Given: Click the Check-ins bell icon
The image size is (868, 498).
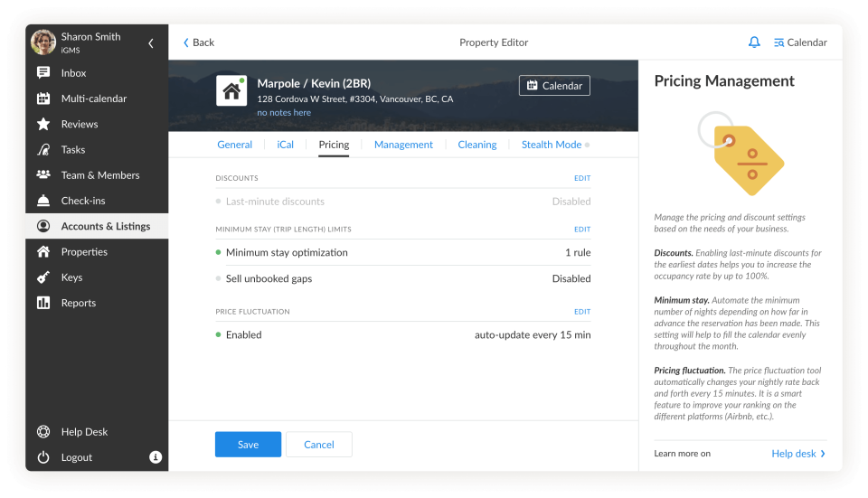Looking at the screenshot, I should (x=43, y=201).
